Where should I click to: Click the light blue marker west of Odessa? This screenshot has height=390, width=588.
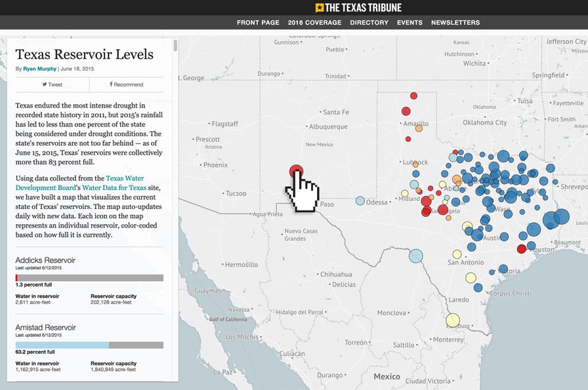360,201
